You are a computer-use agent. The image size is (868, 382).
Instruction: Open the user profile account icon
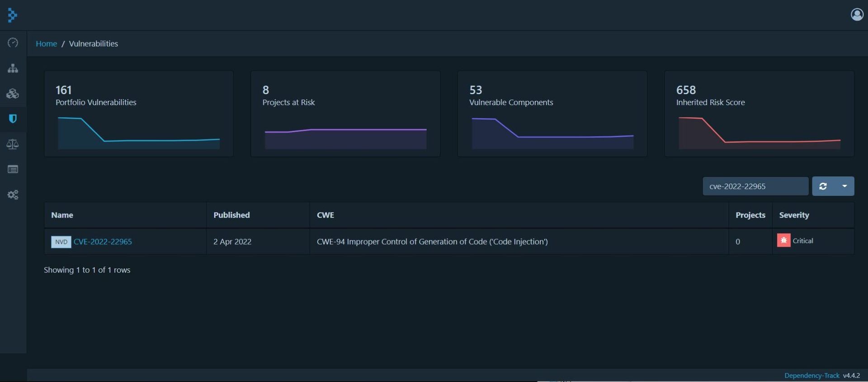[857, 15]
